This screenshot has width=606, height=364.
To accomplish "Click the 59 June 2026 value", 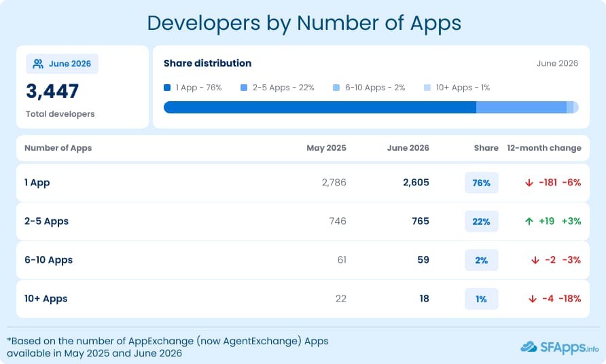I will (423, 259).
